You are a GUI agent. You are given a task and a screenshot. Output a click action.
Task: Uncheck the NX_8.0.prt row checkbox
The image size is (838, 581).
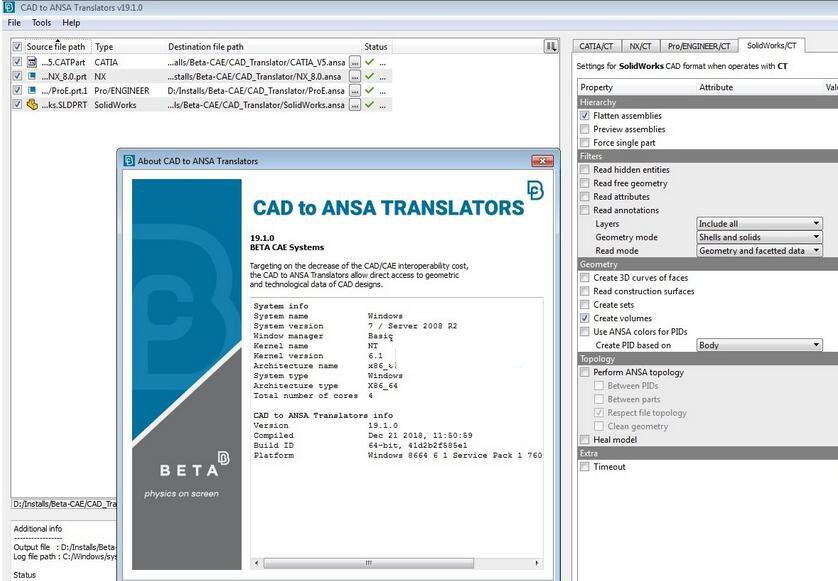pos(17,76)
